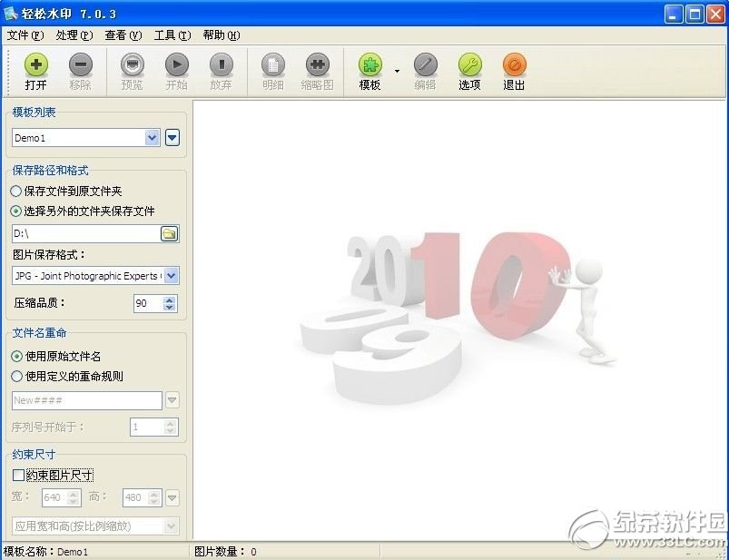Image resolution: width=729 pixels, height=560 pixels.
Task: Click the D:\ save path field
Action: pyautogui.click(x=86, y=233)
